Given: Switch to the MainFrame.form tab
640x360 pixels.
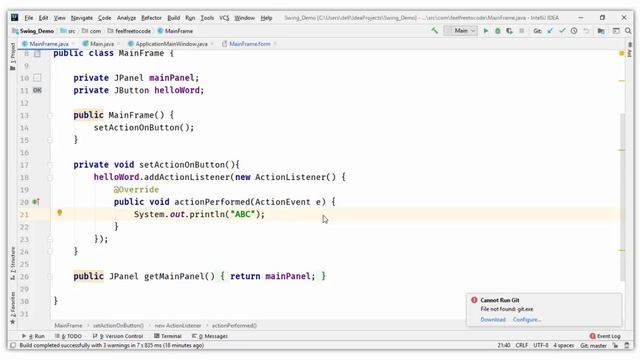Looking at the screenshot, I should coord(249,44).
